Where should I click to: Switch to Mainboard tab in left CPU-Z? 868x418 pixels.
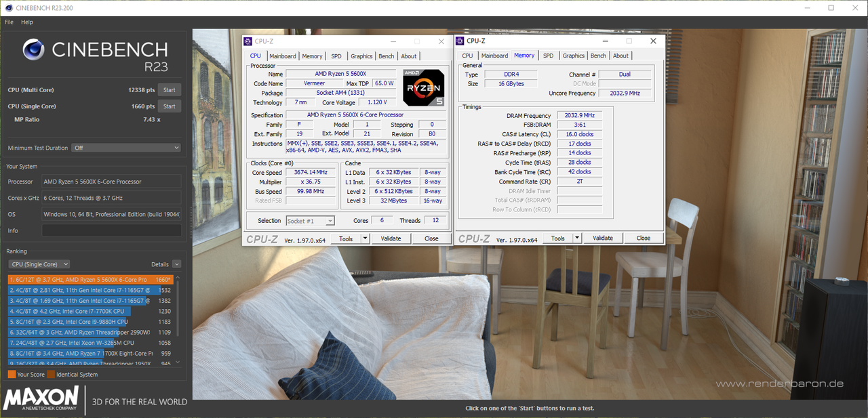[x=282, y=56]
